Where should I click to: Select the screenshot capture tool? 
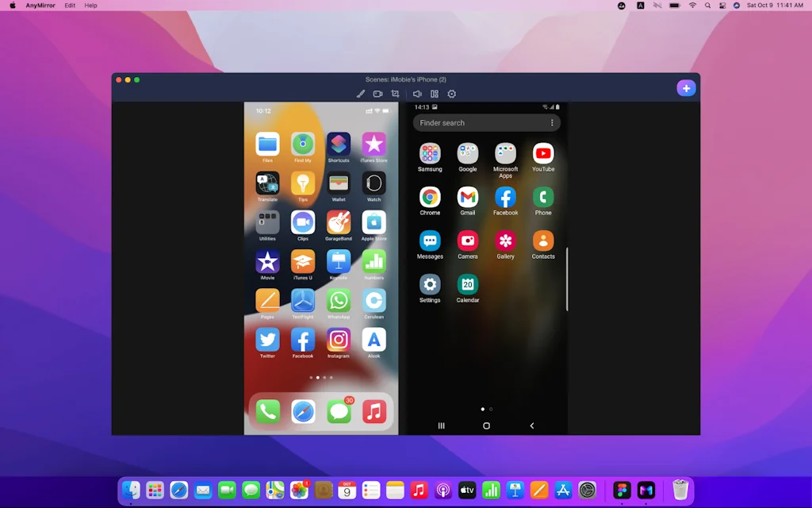395,94
